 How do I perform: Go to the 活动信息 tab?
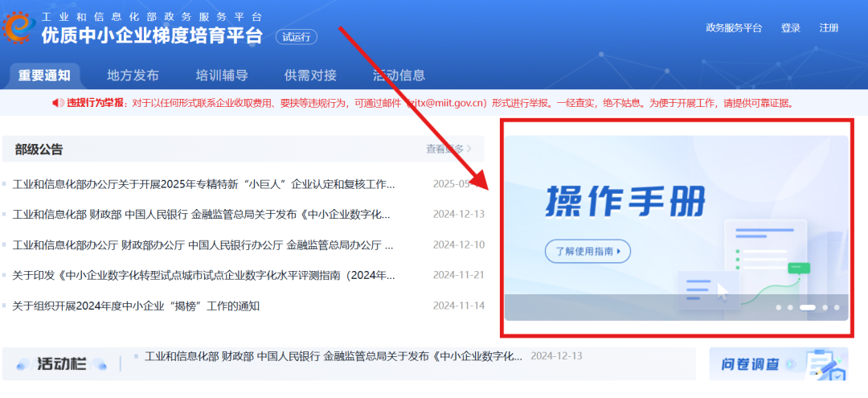tap(399, 76)
